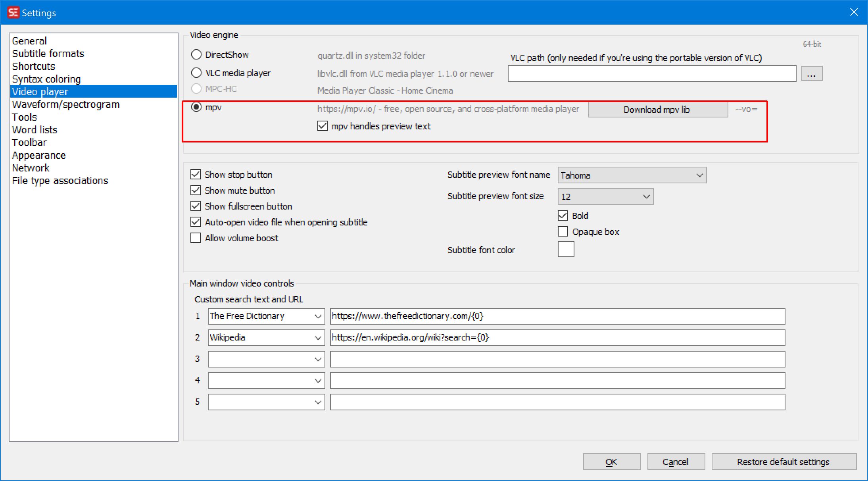Check the Opaque box option
The height and width of the screenshot is (481, 868).
point(563,231)
